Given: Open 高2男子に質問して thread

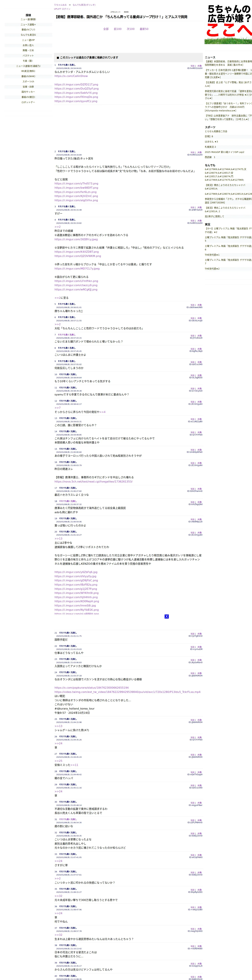Looking at the screenshot, I should (x=214, y=216).
